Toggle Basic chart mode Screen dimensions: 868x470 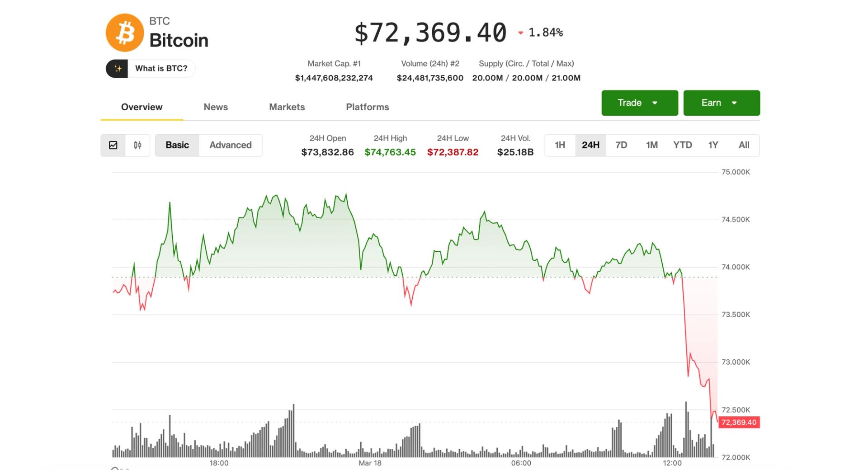[x=177, y=145]
